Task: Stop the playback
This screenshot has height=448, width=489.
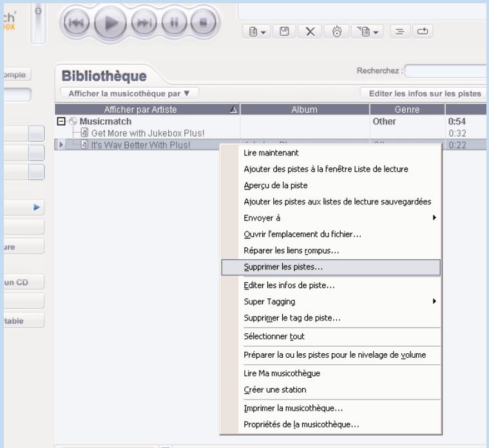Action: pos(204,23)
